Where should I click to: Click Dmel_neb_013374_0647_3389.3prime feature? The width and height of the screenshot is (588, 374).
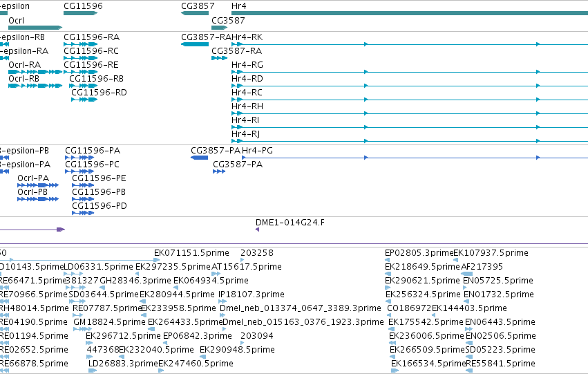click(222, 315)
